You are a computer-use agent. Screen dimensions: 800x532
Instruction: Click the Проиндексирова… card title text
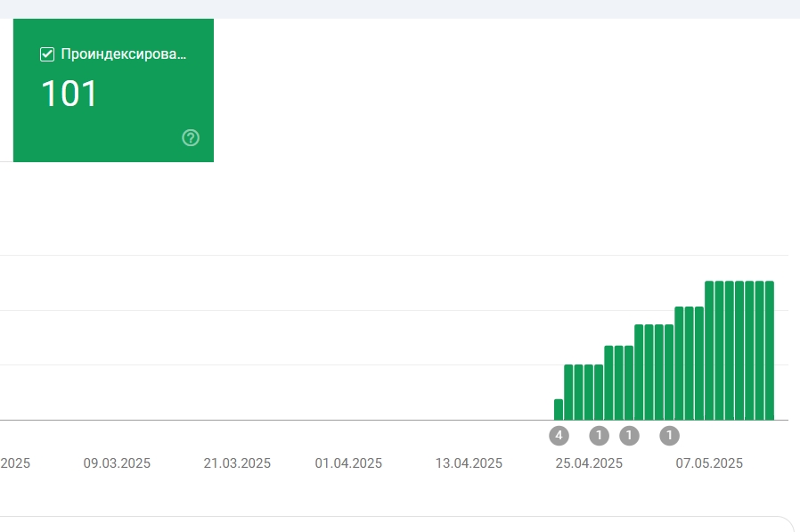[x=124, y=54]
